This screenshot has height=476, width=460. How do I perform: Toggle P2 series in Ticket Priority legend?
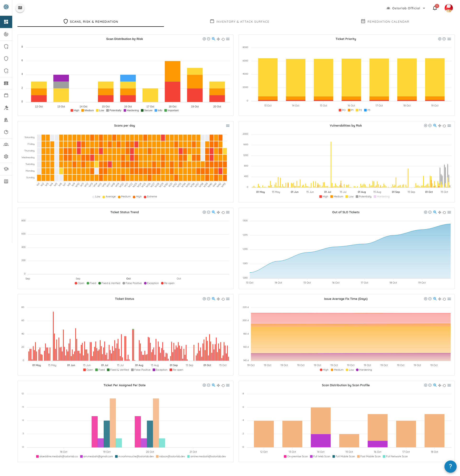[359, 110]
